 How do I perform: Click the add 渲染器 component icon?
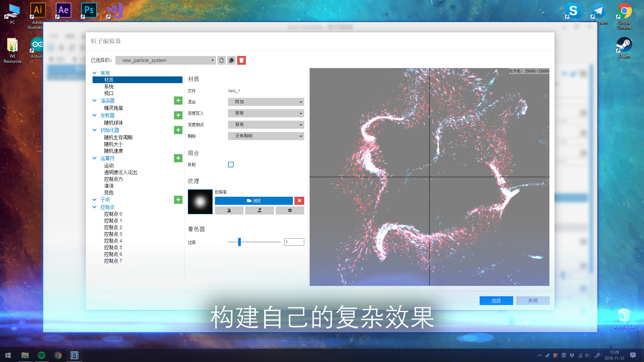click(x=178, y=101)
